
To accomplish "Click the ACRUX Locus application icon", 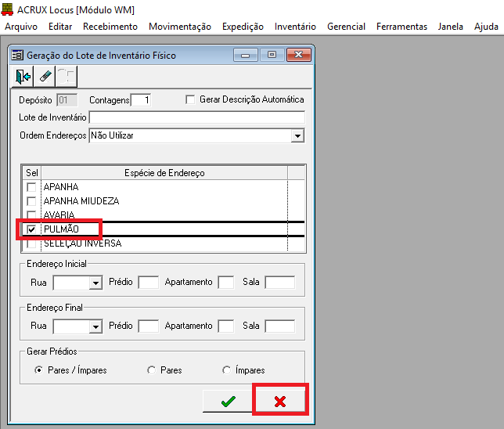I will point(7,9).
